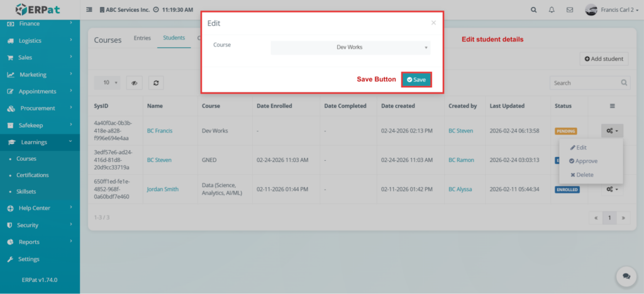The width and height of the screenshot is (644, 294).
Task: Click the Add student button
Action: 604,58
